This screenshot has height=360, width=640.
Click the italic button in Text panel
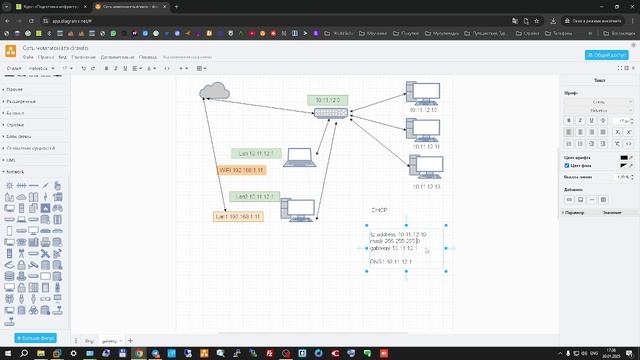point(580,120)
